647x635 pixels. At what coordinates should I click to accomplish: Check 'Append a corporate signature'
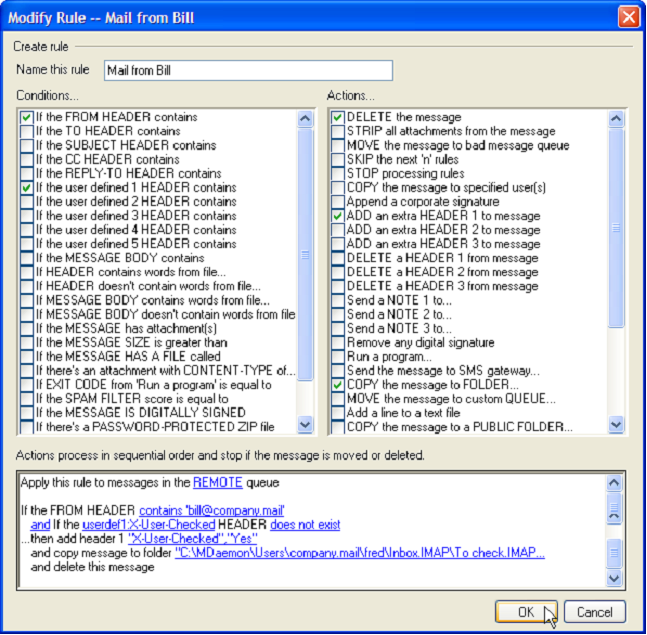pos(338,202)
